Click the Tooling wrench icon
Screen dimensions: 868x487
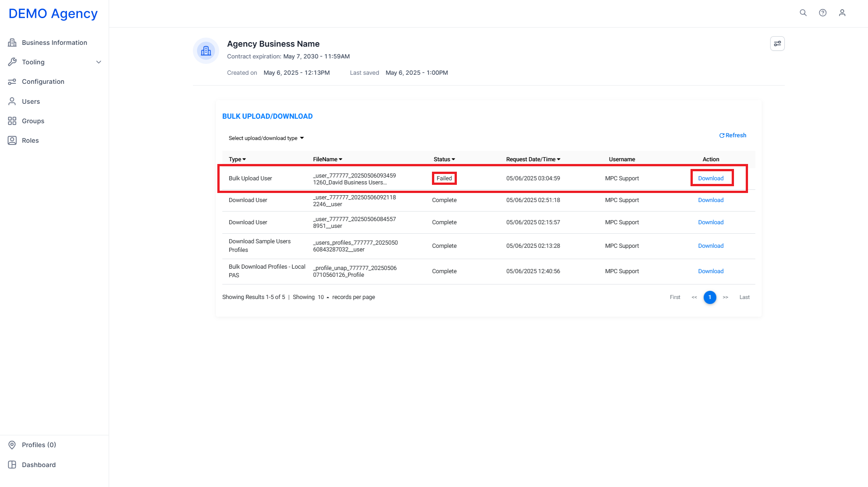(12, 62)
